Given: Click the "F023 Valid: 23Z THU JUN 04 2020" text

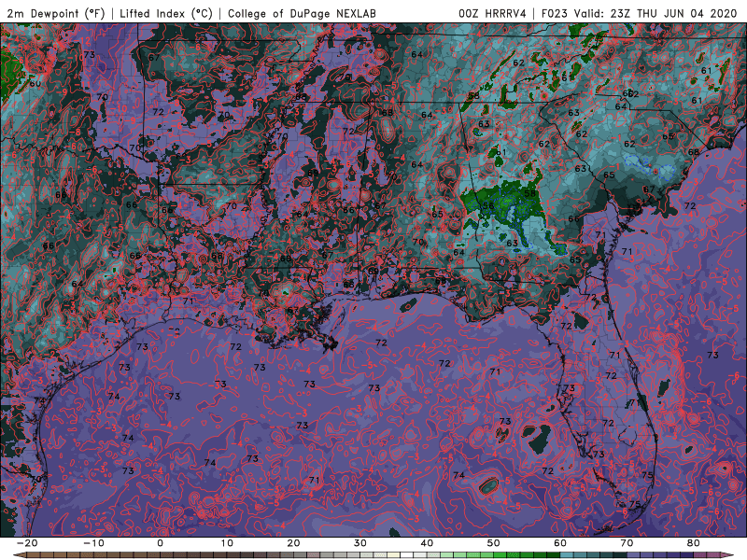Looking at the screenshot, I should coord(640,13).
